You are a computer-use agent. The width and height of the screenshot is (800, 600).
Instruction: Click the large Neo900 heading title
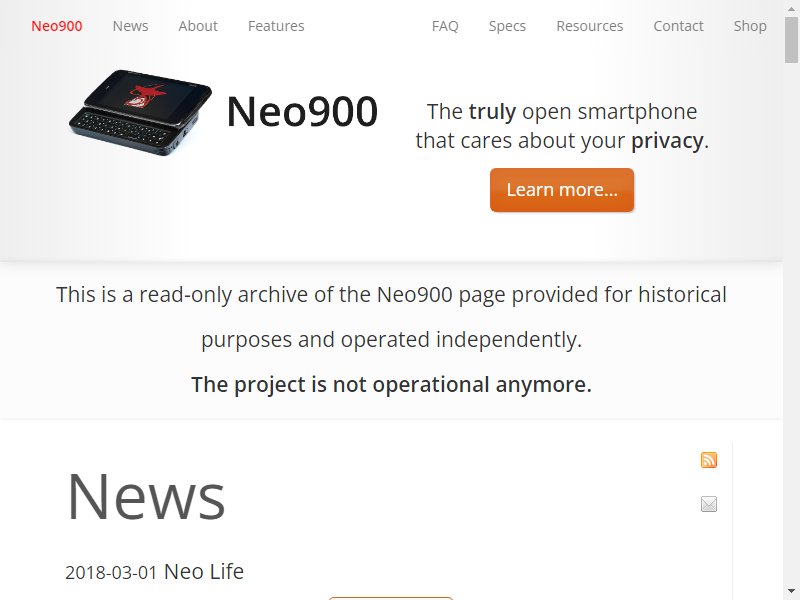point(302,112)
